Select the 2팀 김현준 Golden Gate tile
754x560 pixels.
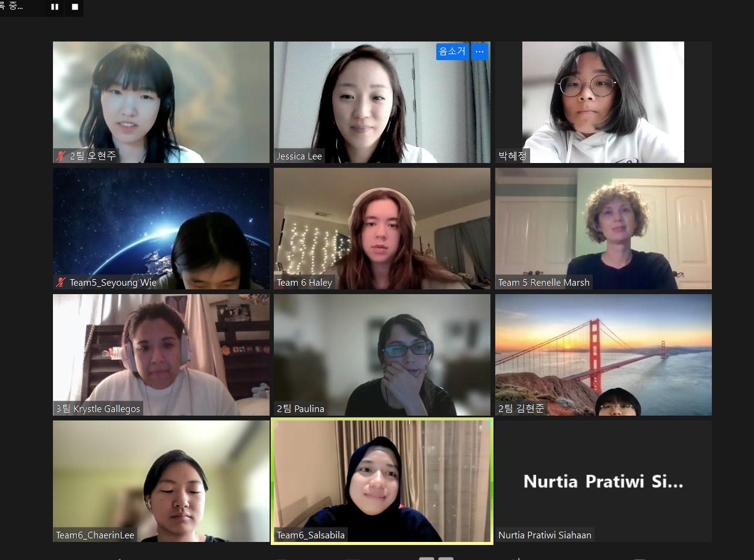[603, 355]
